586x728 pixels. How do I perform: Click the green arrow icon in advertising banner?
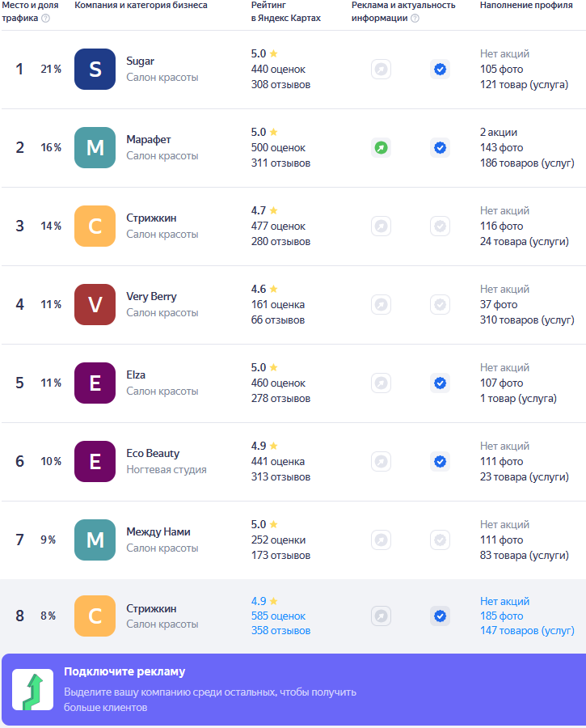click(32, 689)
